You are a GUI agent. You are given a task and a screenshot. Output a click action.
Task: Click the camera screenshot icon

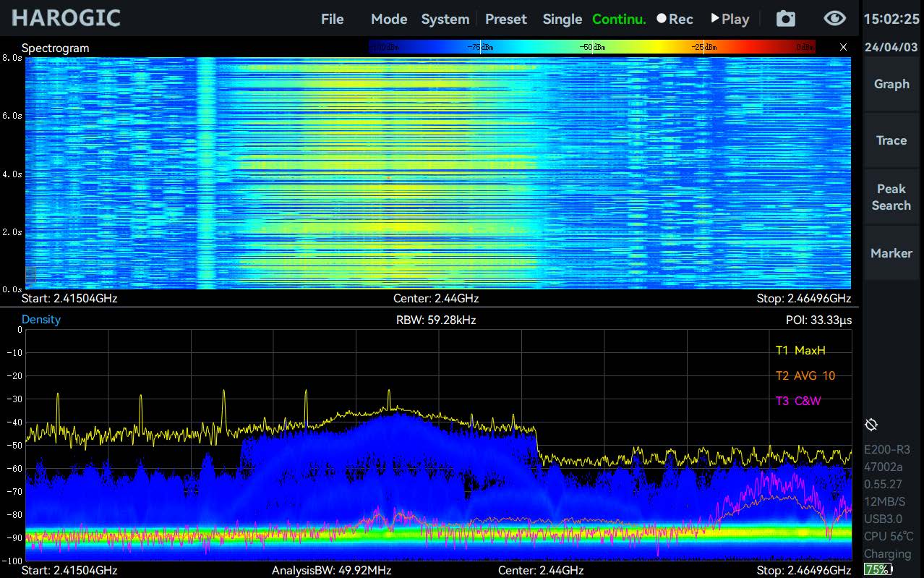point(786,19)
